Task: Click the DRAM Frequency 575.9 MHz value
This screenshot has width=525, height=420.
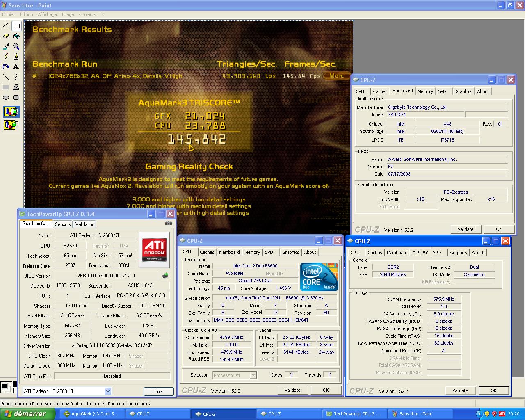Action: [444, 299]
